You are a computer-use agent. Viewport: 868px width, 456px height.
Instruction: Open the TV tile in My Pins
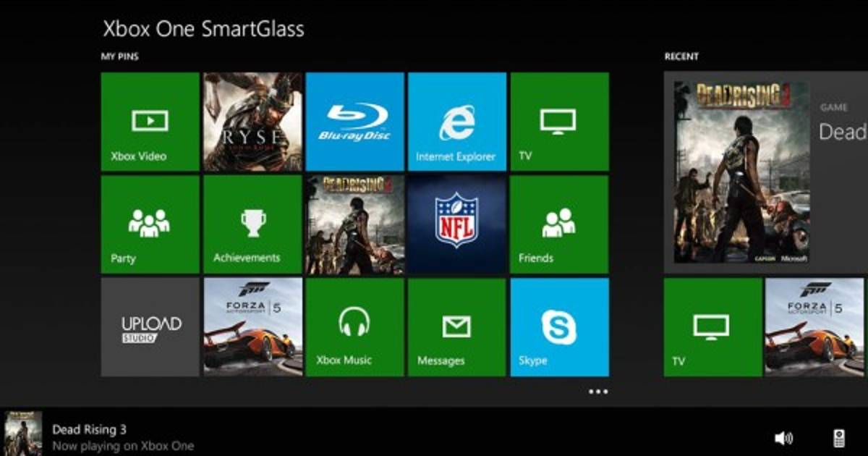click(x=559, y=122)
